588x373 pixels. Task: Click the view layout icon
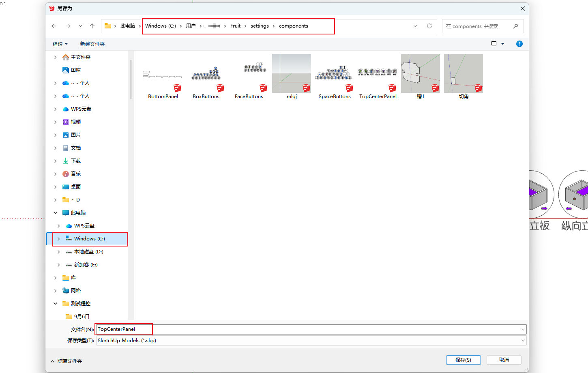pyautogui.click(x=494, y=44)
